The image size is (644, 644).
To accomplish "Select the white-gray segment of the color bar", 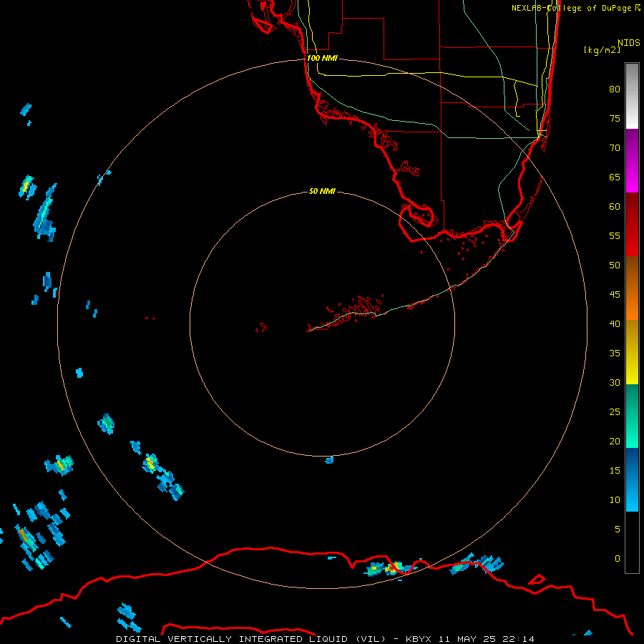I will point(632,96).
